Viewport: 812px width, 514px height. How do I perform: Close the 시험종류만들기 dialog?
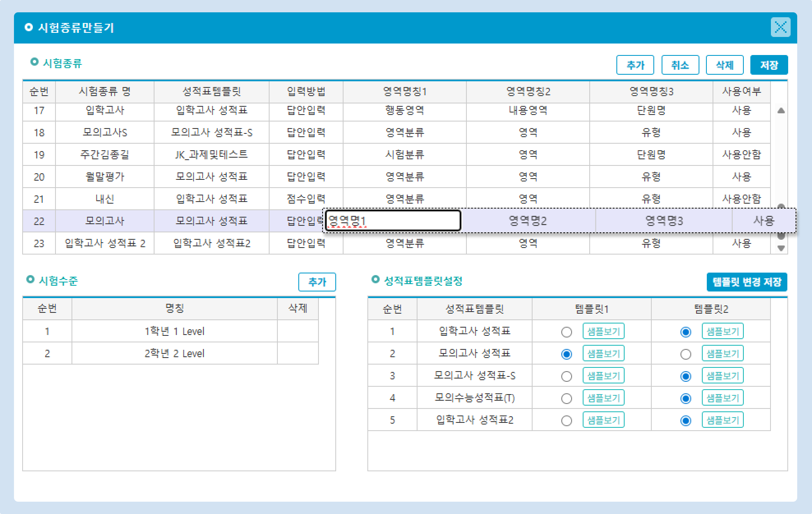[780, 28]
